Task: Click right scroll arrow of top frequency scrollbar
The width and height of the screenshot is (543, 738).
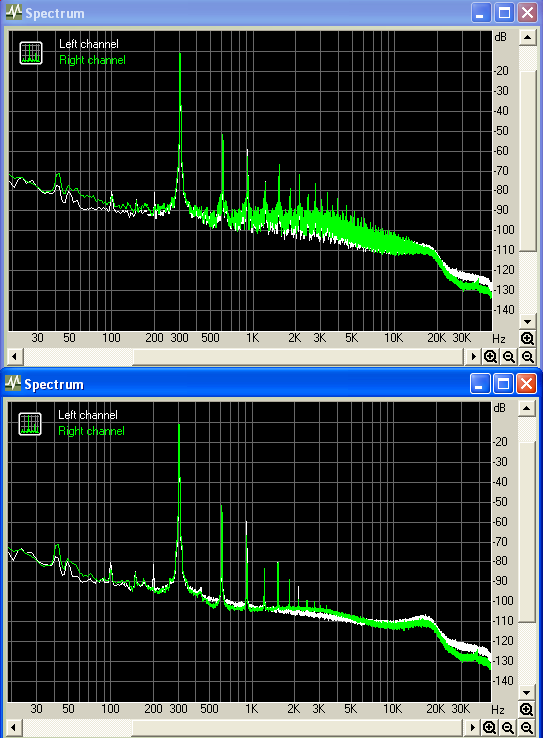Action: (x=473, y=357)
